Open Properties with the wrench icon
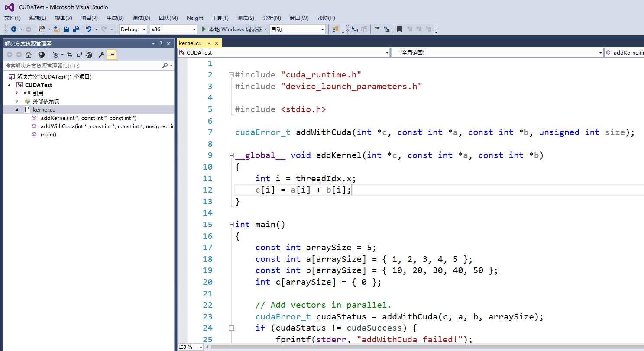Image resolution: width=644 pixels, height=351 pixels. pyautogui.click(x=102, y=55)
